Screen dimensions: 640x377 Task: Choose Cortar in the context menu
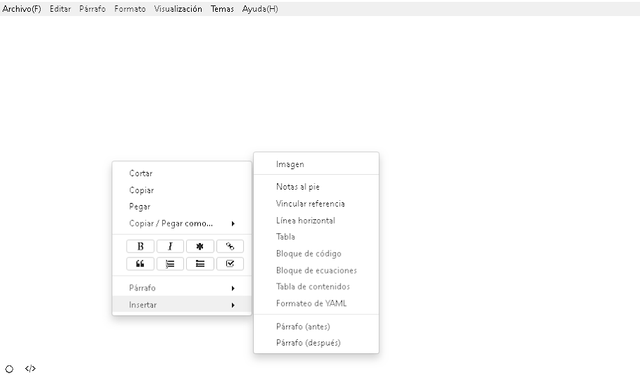(182, 173)
